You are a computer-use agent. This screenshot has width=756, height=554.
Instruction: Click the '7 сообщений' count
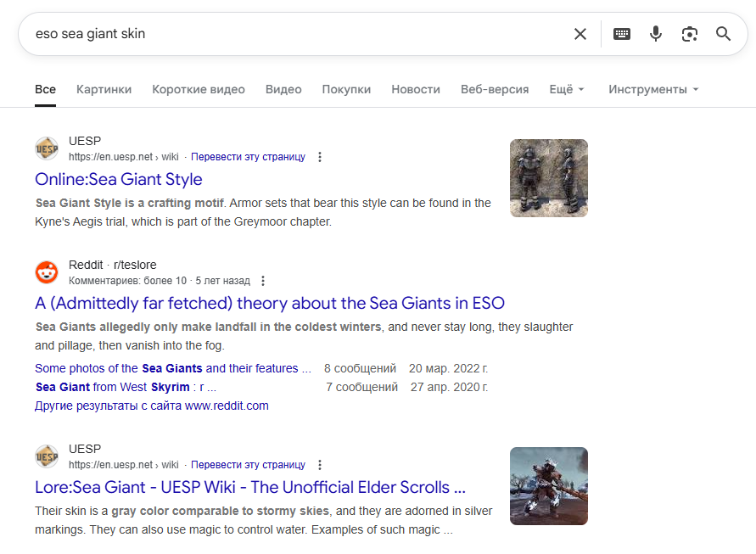[x=361, y=387]
